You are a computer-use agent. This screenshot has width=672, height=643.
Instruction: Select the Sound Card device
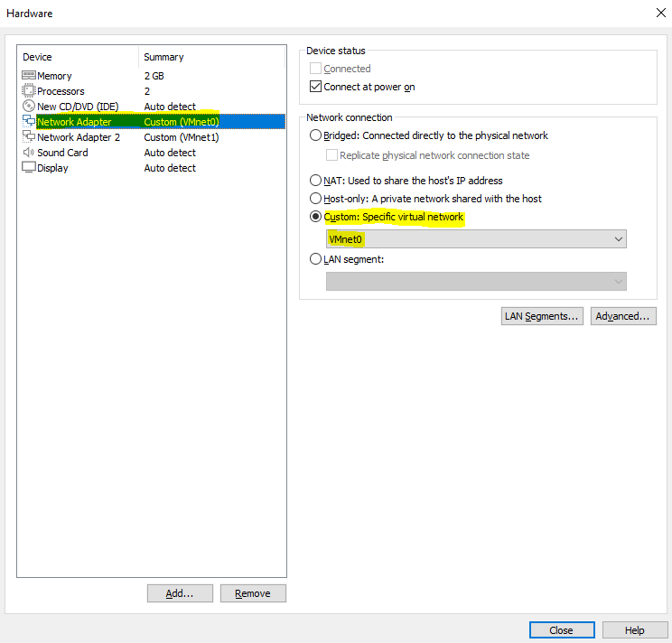pyautogui.click(x=152, y=153)
